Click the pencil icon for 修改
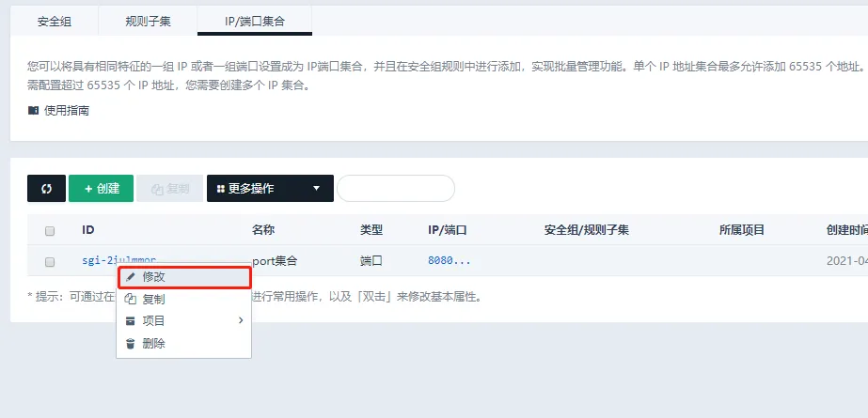Screen dimensions: 868x418 (x=131, y=278)
